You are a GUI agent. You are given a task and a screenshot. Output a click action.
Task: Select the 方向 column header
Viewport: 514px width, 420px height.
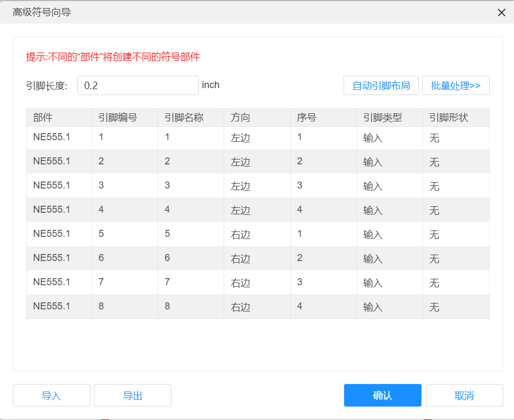tap(258, 117)
